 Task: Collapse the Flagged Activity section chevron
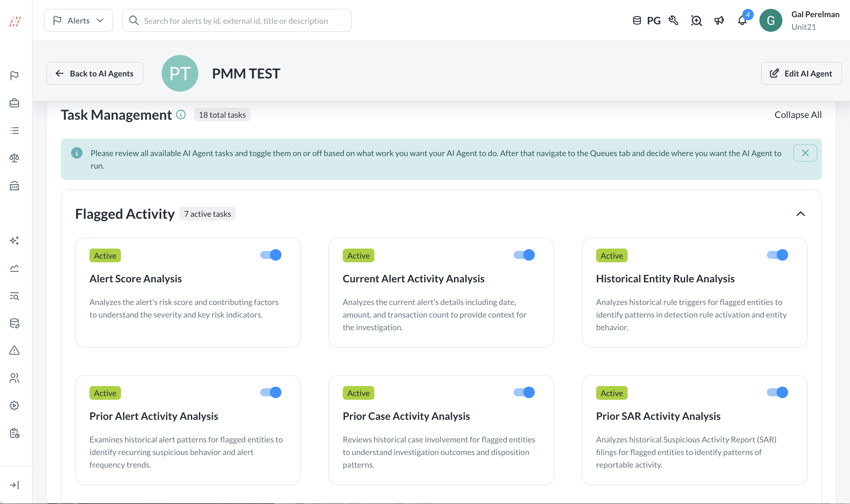click(x=800, y=214)
